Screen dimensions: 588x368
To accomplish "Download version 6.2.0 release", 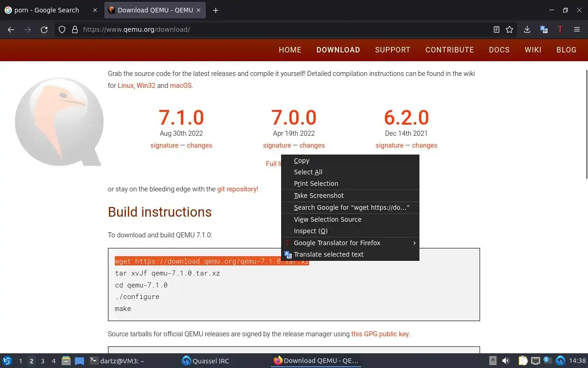I will click(x=407, y=117).
